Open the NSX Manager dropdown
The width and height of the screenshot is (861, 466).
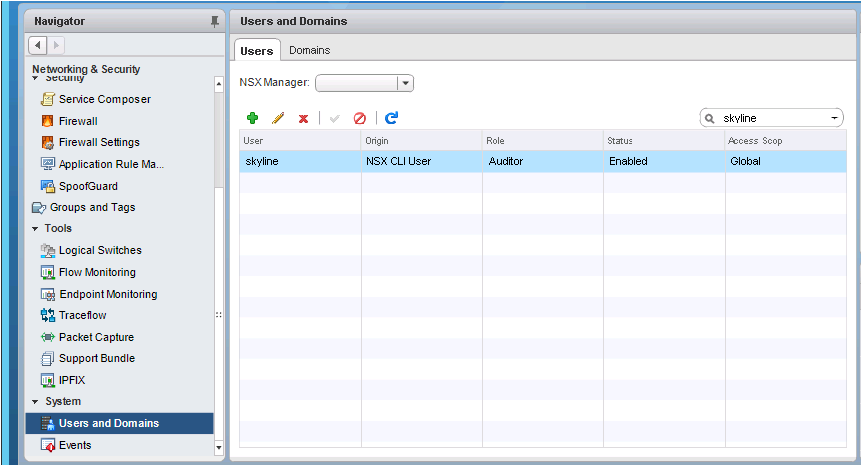405,83
